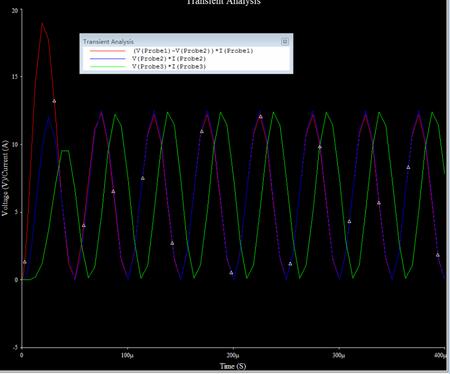Select the V(Probe2)*I(Probe2) legend label

(x=169, y=59)
